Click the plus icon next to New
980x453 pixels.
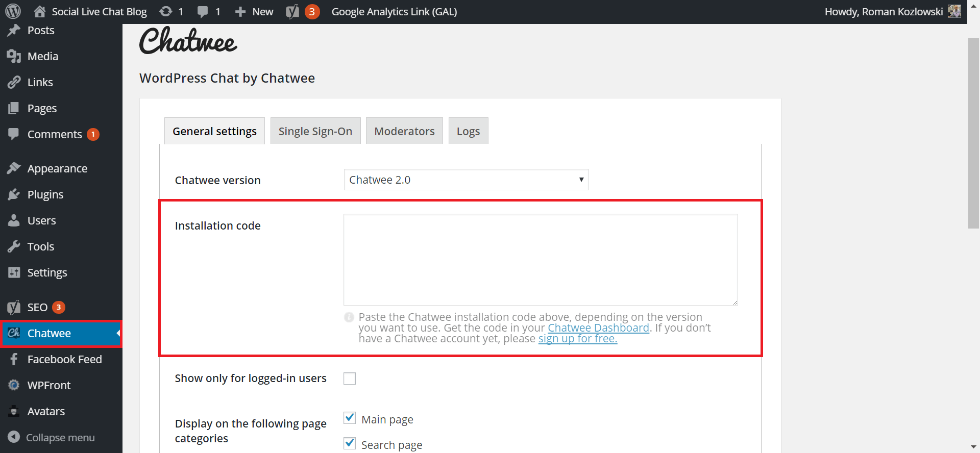click(240, 12)
